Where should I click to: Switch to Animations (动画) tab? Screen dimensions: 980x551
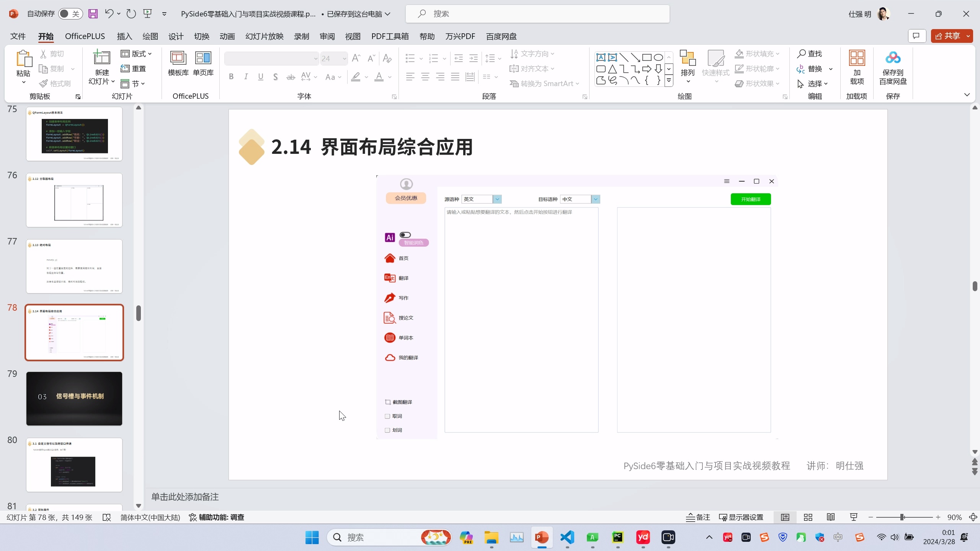point(227,36)
